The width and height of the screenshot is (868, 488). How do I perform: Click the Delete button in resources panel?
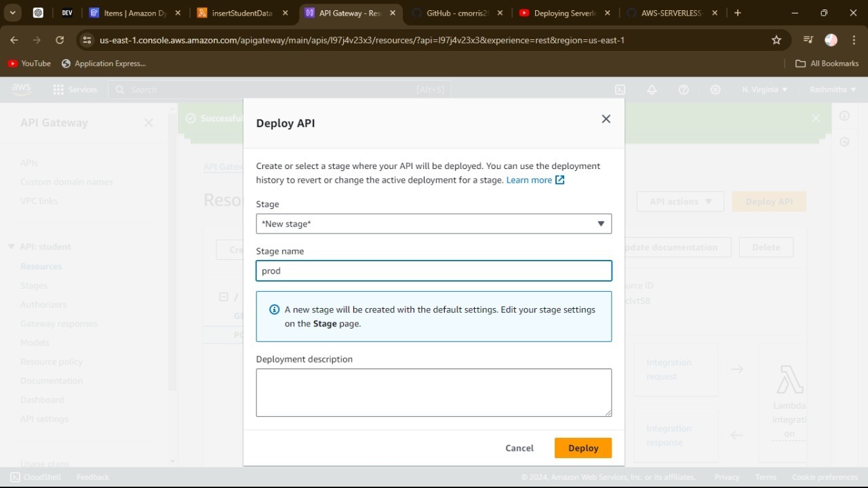[x=766, y=247]
